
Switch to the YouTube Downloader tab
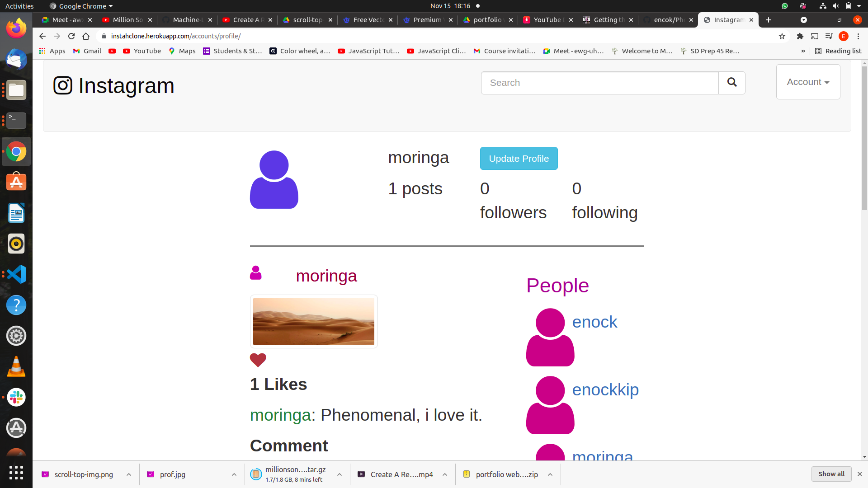[x=547, y=20]
